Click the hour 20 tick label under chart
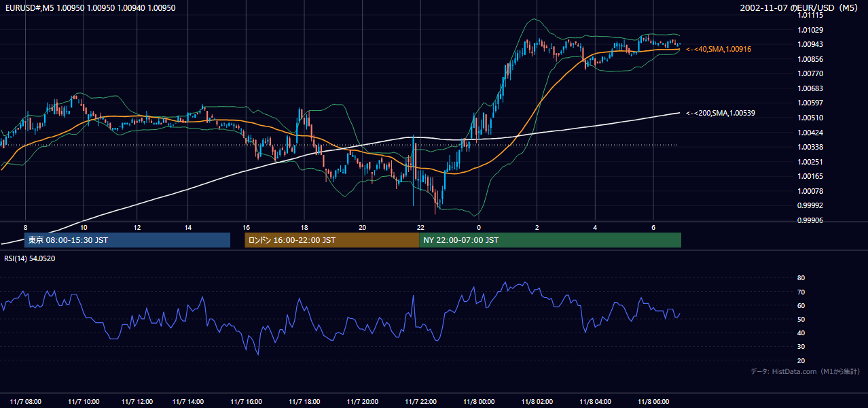 [362, 227]
